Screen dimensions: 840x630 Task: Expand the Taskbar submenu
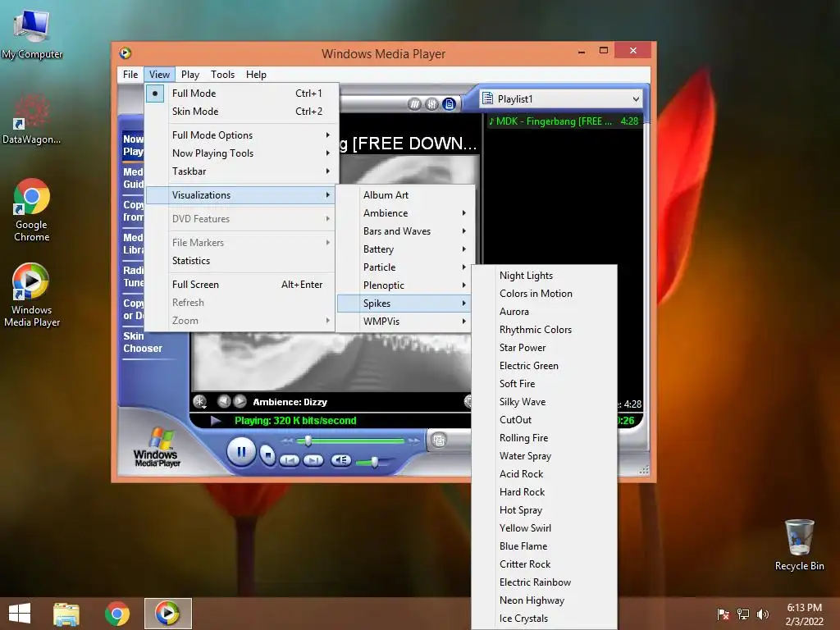click(242, 171)
